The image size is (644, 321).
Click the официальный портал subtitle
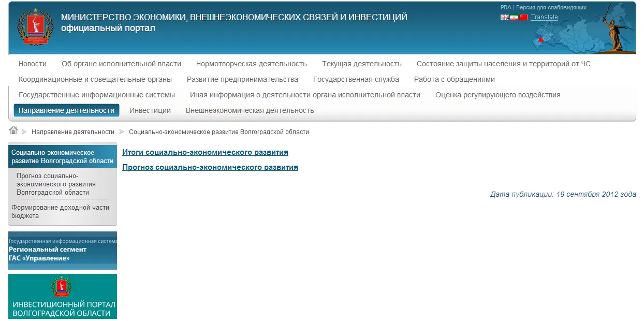[108, 28]
